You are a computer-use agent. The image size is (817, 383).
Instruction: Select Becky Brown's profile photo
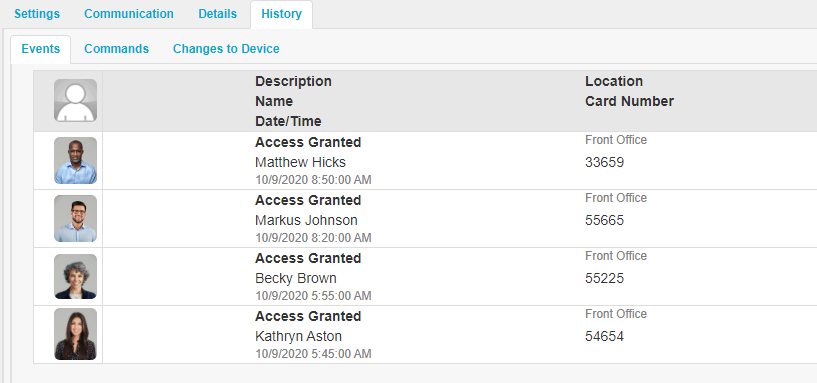(75, 277)
